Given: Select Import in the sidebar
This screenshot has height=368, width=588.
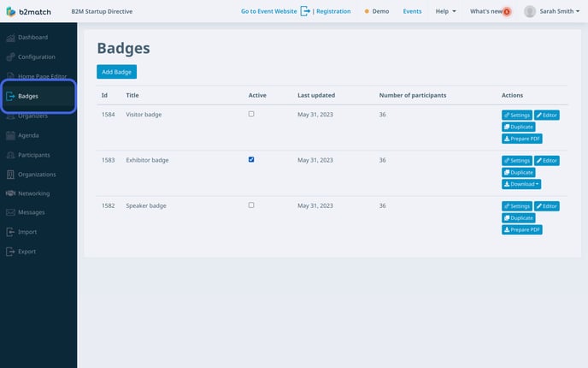Looking at the screenshot, I should pyautogui.click(x=27, y=232).
